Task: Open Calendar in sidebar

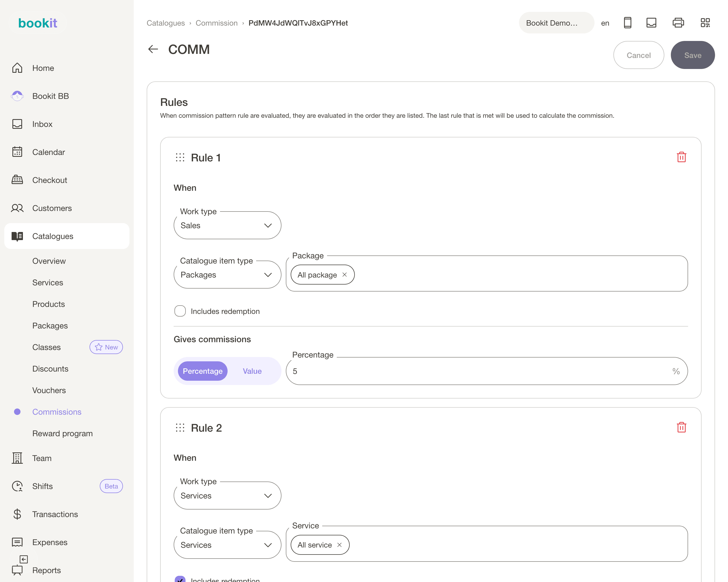Action: tap(67, 152)
